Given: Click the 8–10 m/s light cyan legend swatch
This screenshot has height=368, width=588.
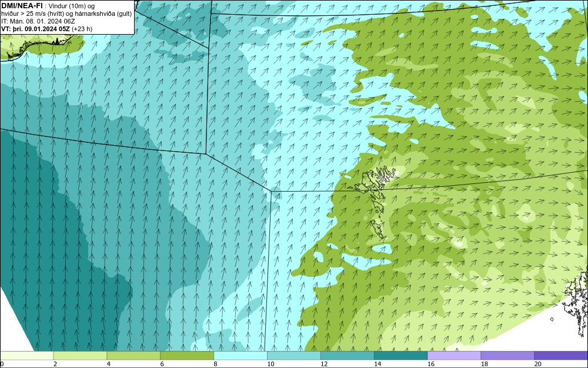Looking at the screenshot, I should click(x=240, y=355).
